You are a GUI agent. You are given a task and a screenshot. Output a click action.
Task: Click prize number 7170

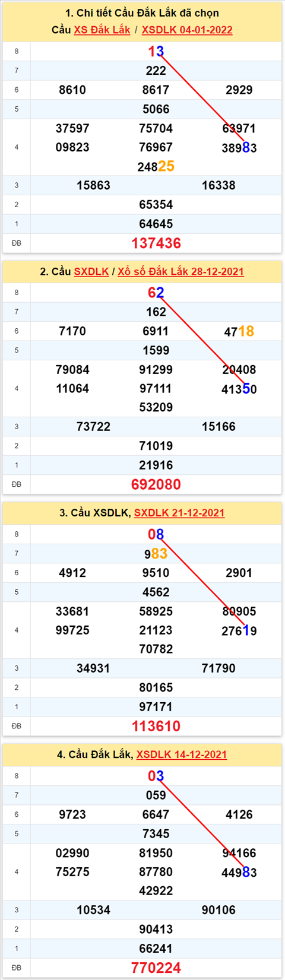pyautogui.click(x=72, y=331)
